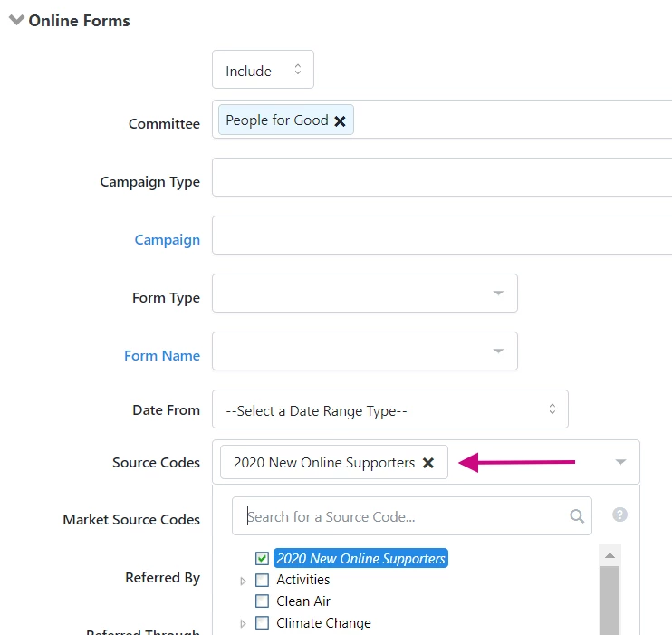This screenshot has width=672, height=635.
Task: Open the source code help icon
Action: click(619, 515)
